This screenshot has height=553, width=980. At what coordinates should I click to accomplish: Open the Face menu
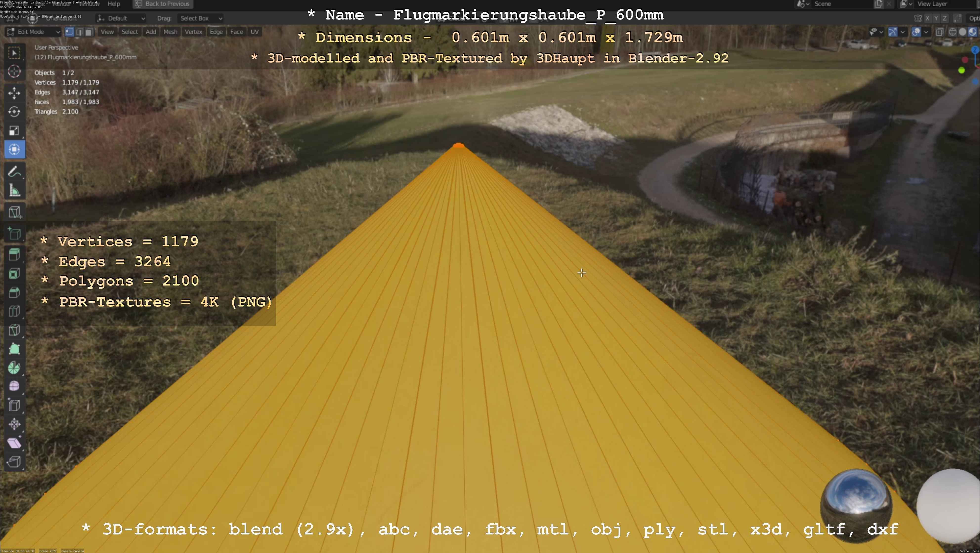(236, 32)
